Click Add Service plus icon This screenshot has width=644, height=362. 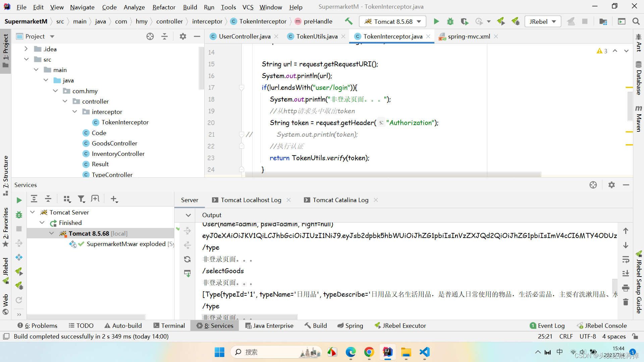pyautogui.click(x=114, y=199)
